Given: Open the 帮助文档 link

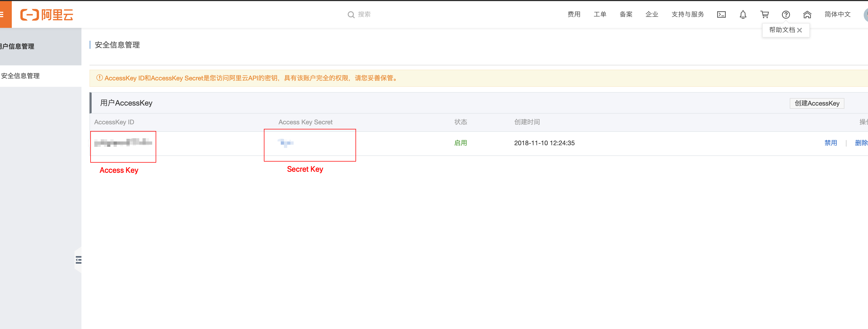Looking at the screenshot, I should [x=782, y=30].
